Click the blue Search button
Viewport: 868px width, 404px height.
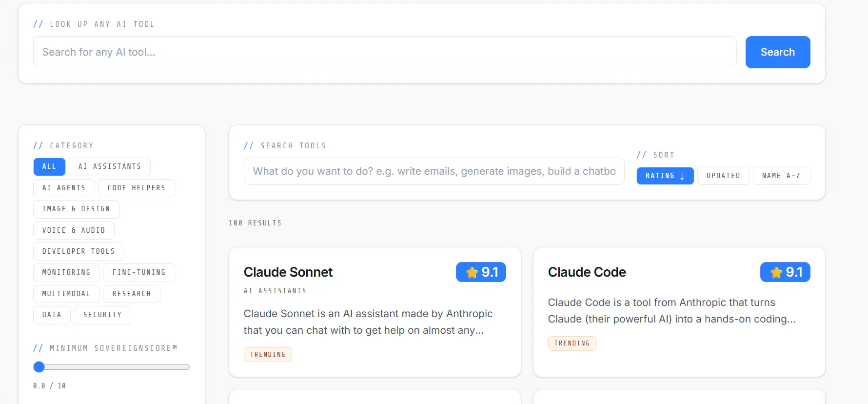click(778, 52)
